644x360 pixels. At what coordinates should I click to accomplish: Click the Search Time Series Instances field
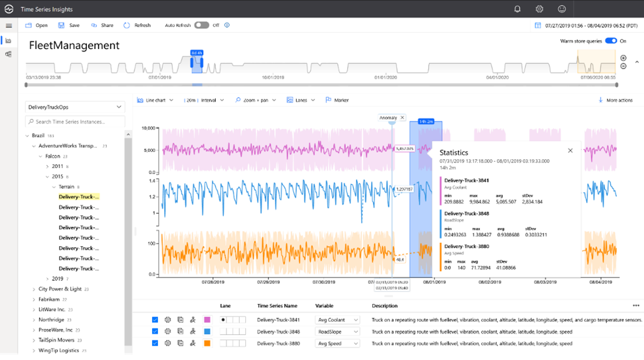tap(75, 121)
